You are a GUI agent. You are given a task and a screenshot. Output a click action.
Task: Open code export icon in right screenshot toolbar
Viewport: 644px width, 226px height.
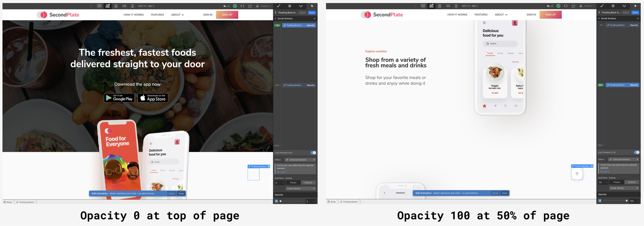(566, 6)
